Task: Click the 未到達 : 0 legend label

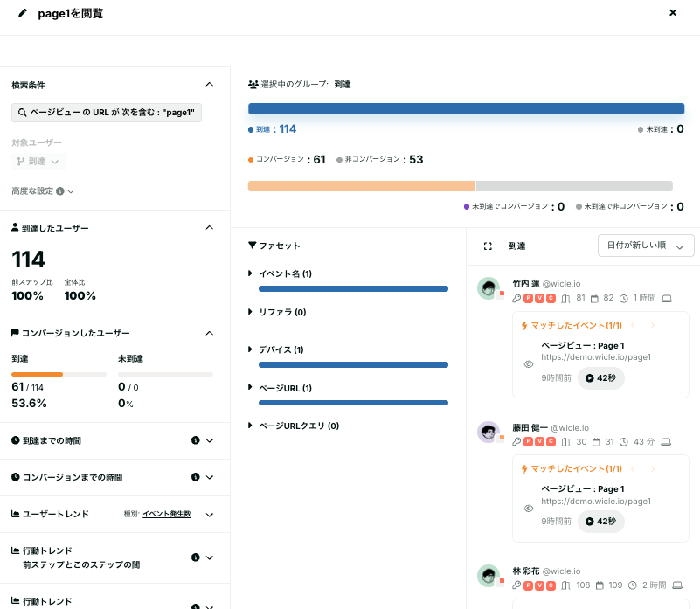Action: pyautogui.click(x=661, y=129)
